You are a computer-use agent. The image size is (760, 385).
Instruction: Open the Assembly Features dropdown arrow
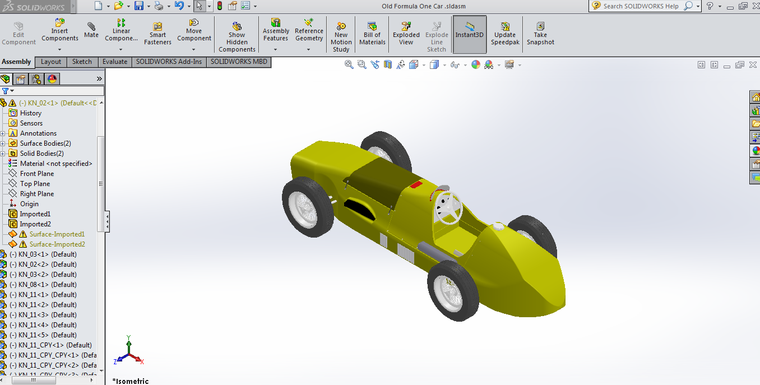[x=275, y=49]
